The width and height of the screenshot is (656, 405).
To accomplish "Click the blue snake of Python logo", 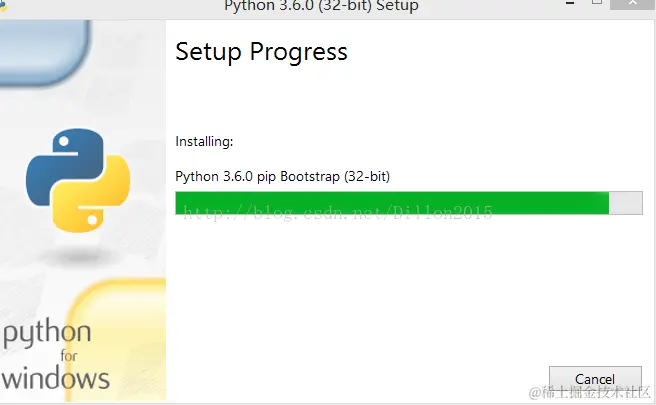I will (63, 165).
